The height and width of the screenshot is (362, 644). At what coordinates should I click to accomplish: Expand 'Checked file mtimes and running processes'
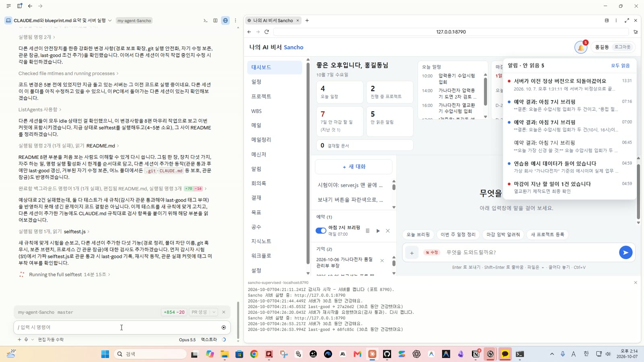68,74
